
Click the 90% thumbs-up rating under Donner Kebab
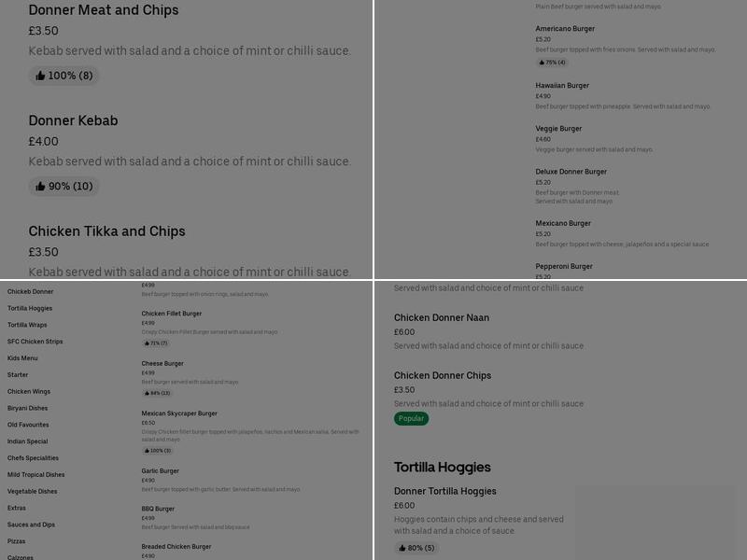(64, 187)
